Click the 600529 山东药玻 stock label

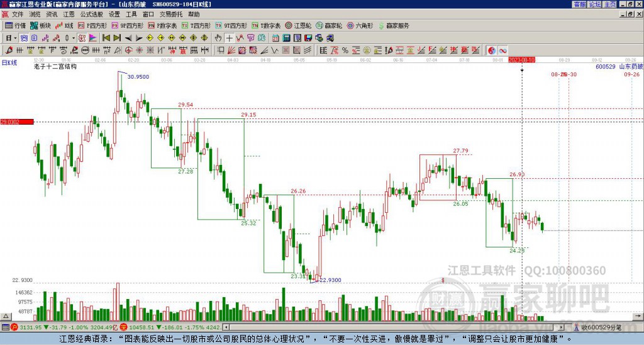[x=619, y=66]
